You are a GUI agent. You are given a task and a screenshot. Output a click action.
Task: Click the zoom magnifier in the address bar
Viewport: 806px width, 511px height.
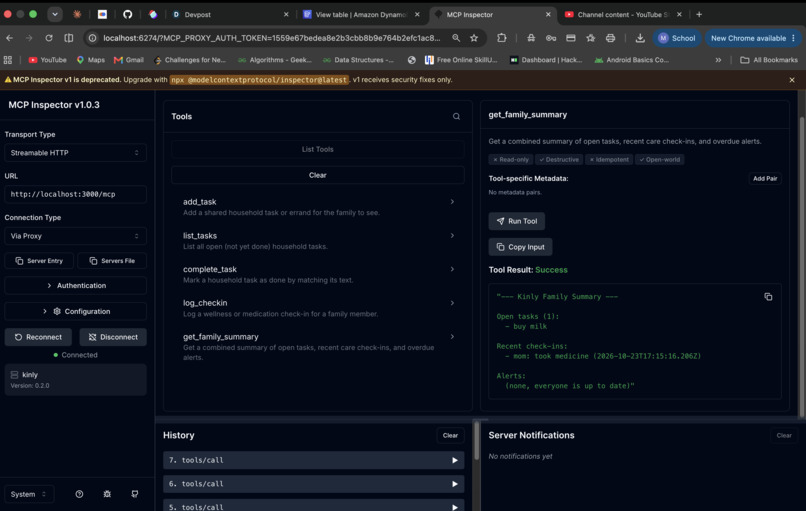point(456,38)
